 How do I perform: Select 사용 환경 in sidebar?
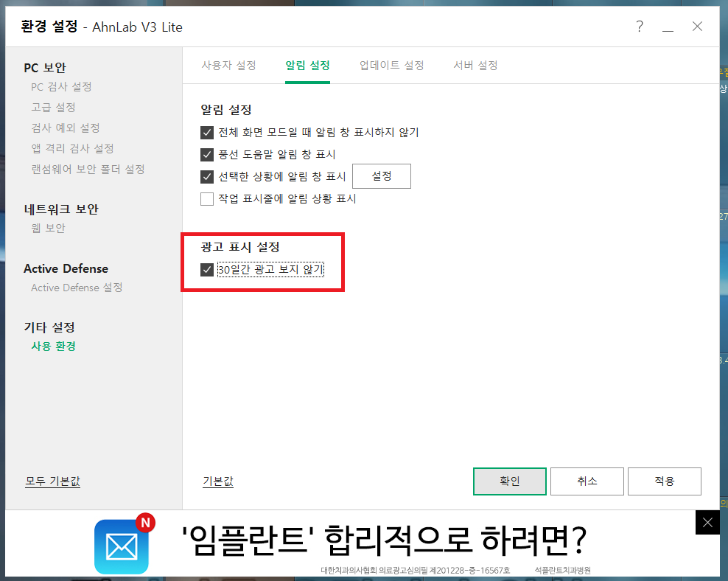pyautogui.click(x=53, y=347)
